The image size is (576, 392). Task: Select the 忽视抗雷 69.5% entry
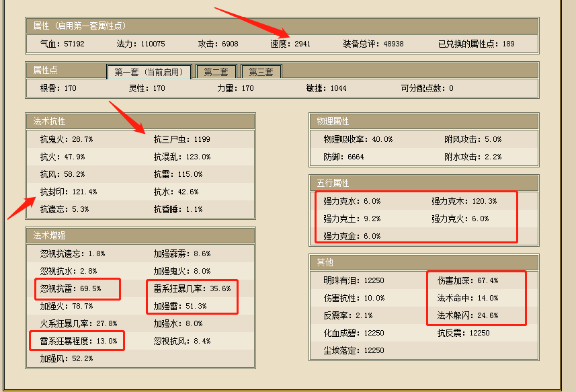tap(71, 288)
